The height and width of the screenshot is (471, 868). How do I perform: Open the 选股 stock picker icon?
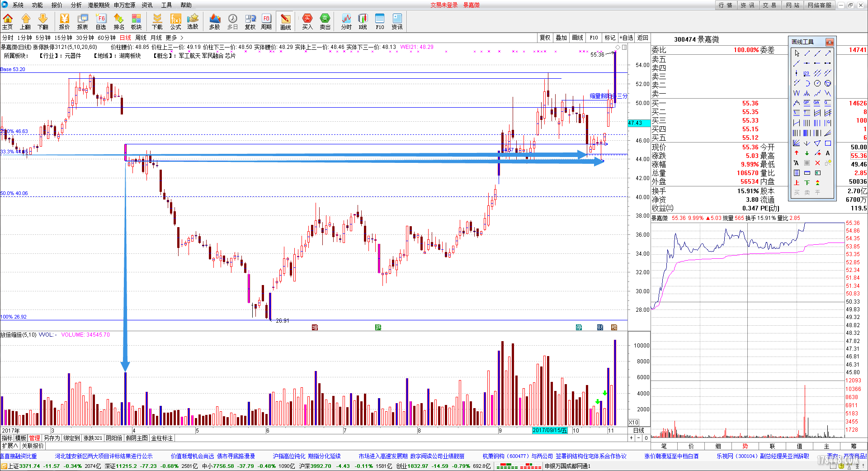193,21
